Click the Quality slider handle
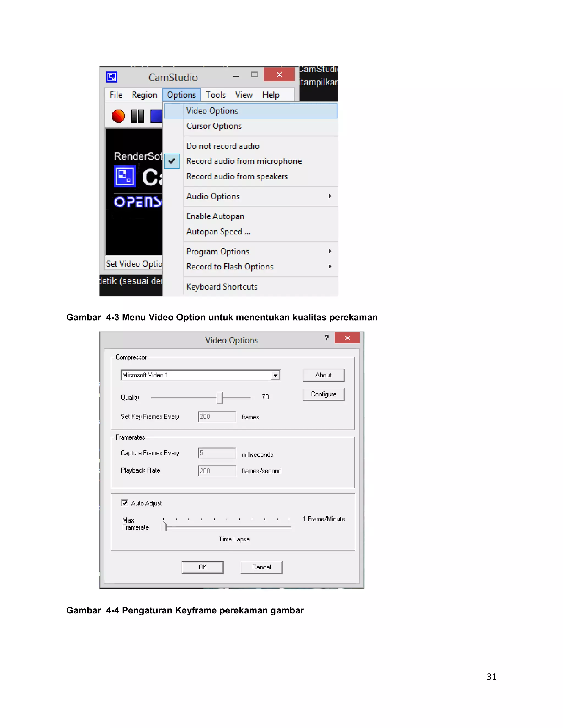Viewport: 563px width, 728px height. pyautogui.click(x=219, y=397)
